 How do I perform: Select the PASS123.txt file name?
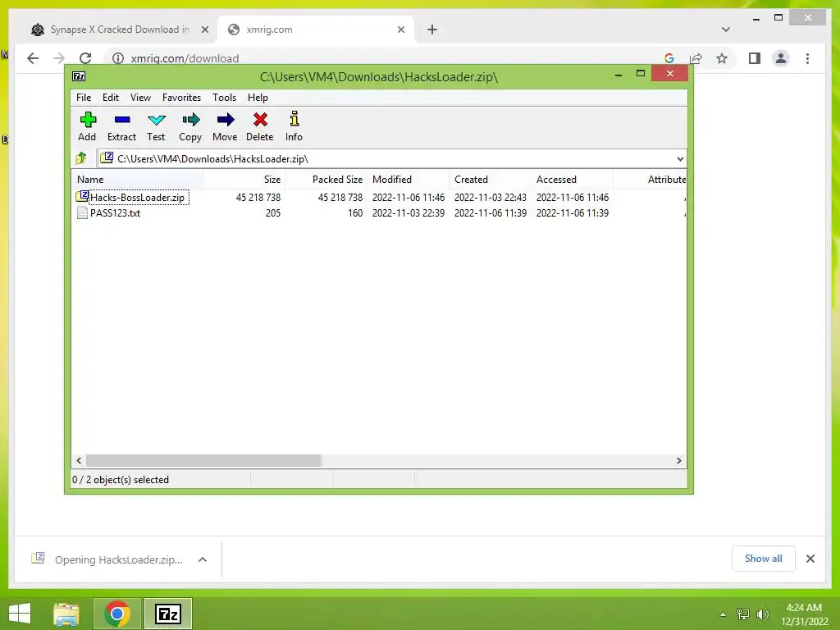click(115, 212)
